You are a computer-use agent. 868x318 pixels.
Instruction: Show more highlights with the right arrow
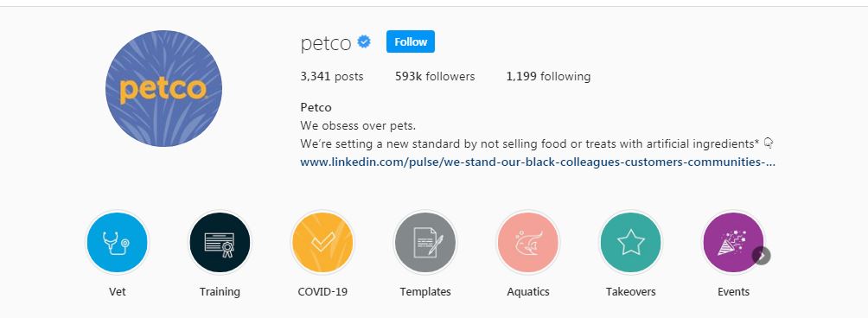[x=761, y=256]
